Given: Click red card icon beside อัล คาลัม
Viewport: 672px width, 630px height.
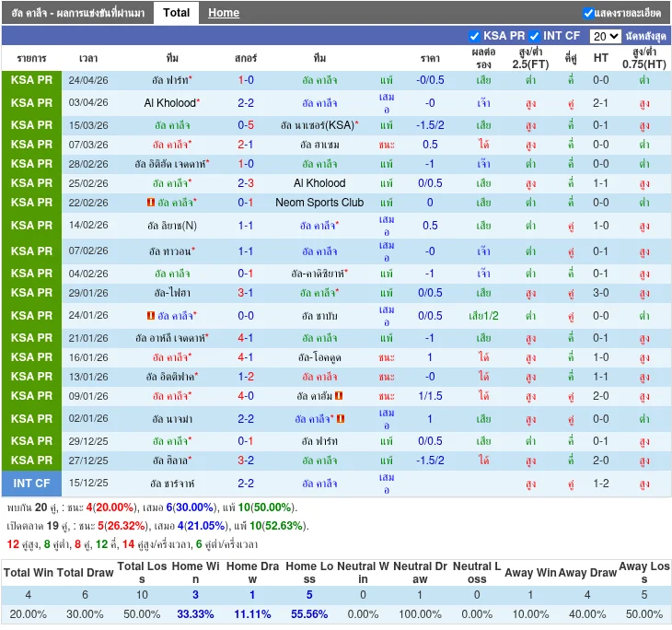Looking at the screenshot, I should (x=339, y=396).
